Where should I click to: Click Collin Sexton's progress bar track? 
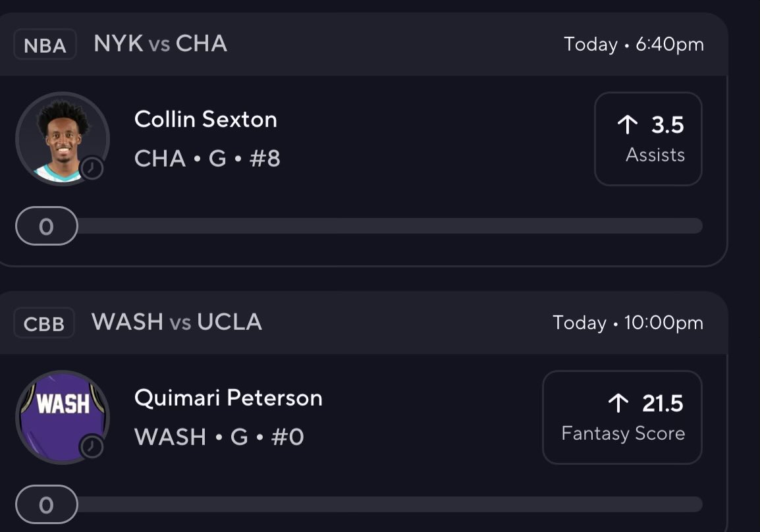(389, 226)
